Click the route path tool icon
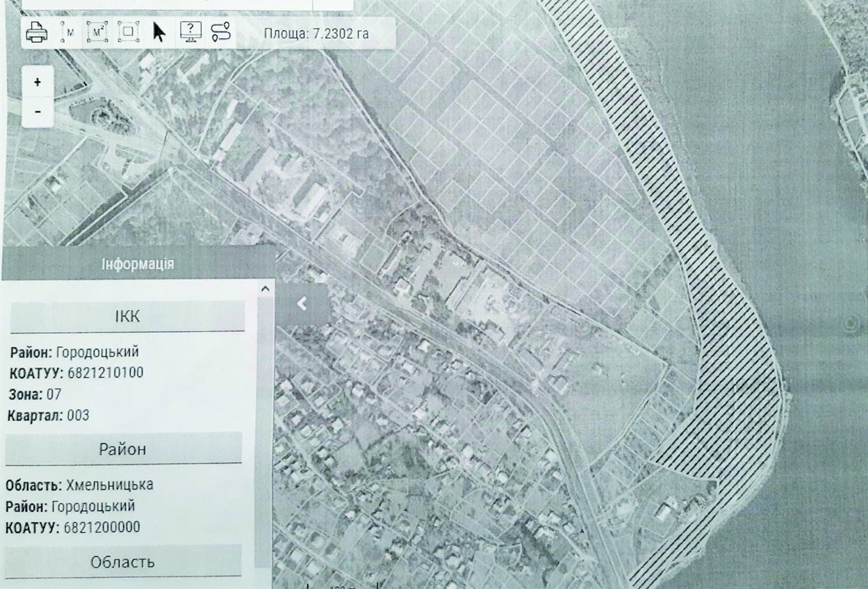 click(221, 32)
